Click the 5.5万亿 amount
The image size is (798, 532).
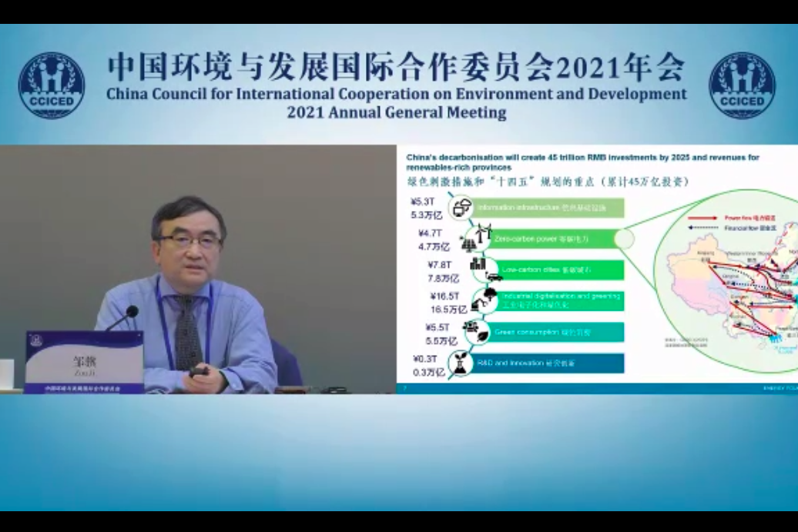tap(441, 341)
